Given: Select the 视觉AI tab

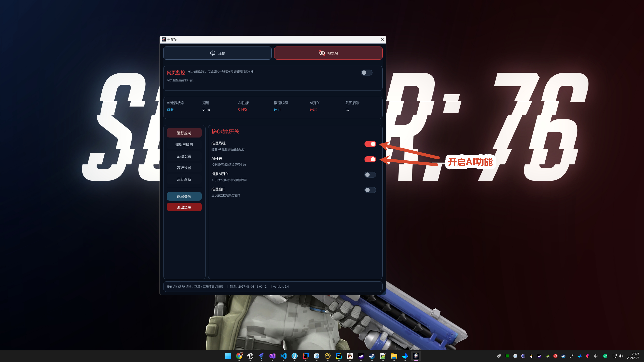Looking at the screenshot, I should point(328,53).
